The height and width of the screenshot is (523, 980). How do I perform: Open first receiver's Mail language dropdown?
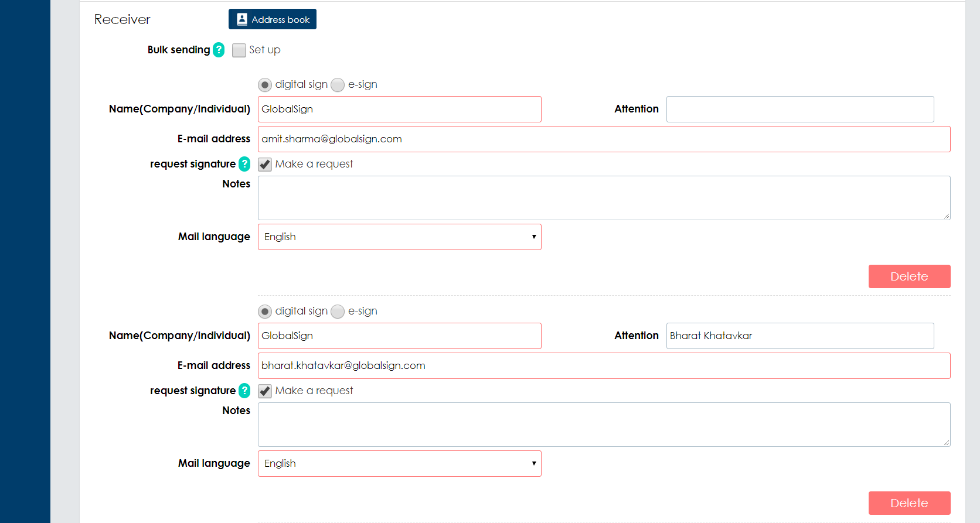click(399, 237)
